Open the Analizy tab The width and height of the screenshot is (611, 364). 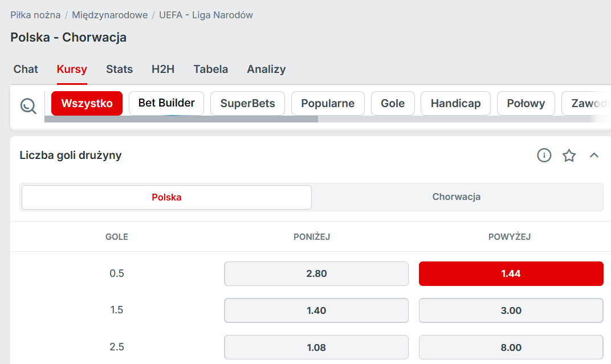(266, 69)
